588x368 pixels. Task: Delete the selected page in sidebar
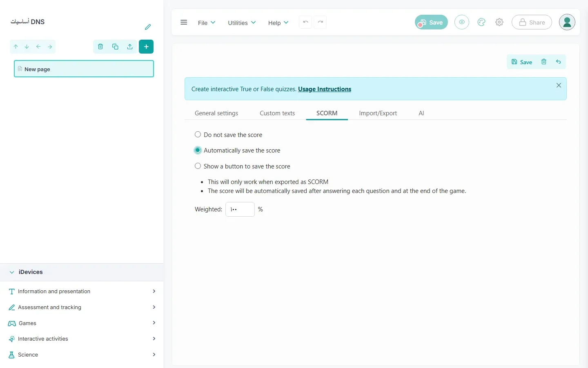click(100, 47)
